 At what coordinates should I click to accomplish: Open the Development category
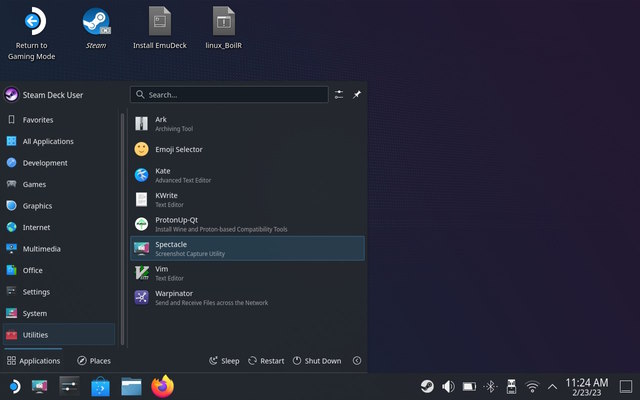pyautogui.click(x=59, y=163)
